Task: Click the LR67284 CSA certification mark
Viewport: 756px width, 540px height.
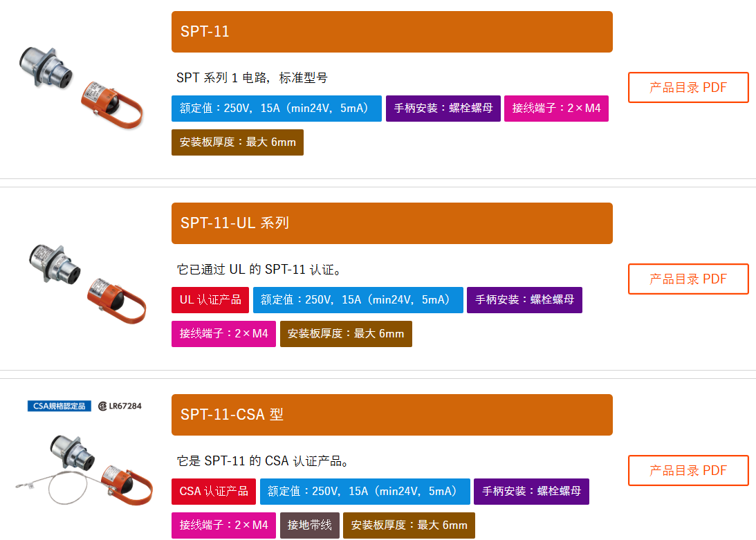Action: (120, 406)
